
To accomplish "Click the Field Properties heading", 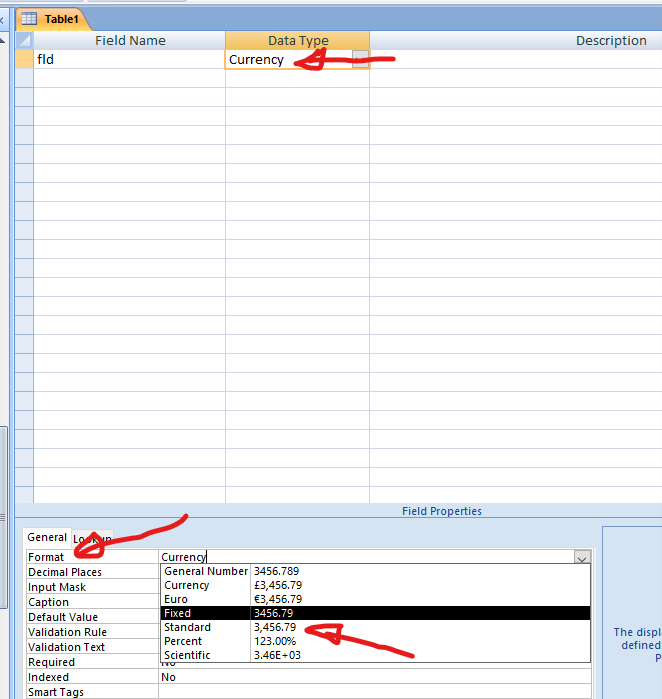I will (x=442, y=511).
